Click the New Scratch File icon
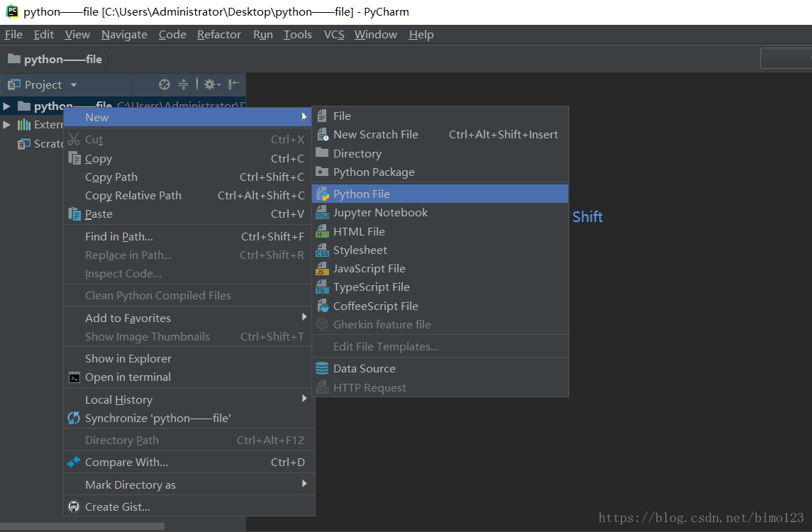812x532 pixels. coord(322,135)
